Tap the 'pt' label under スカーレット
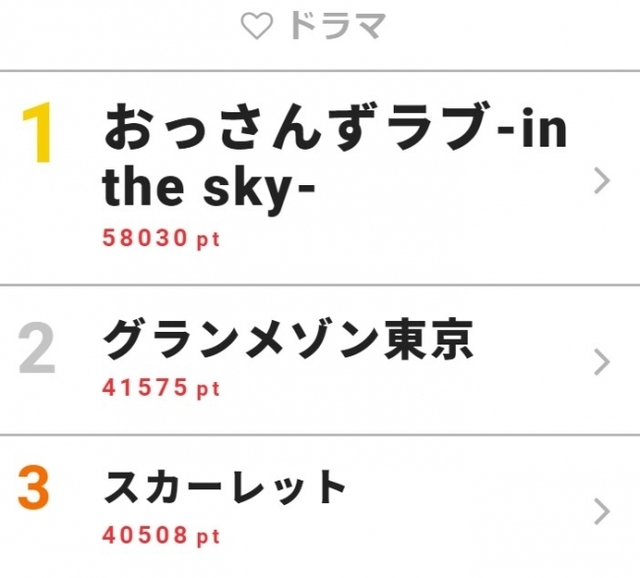 point(208,538)
